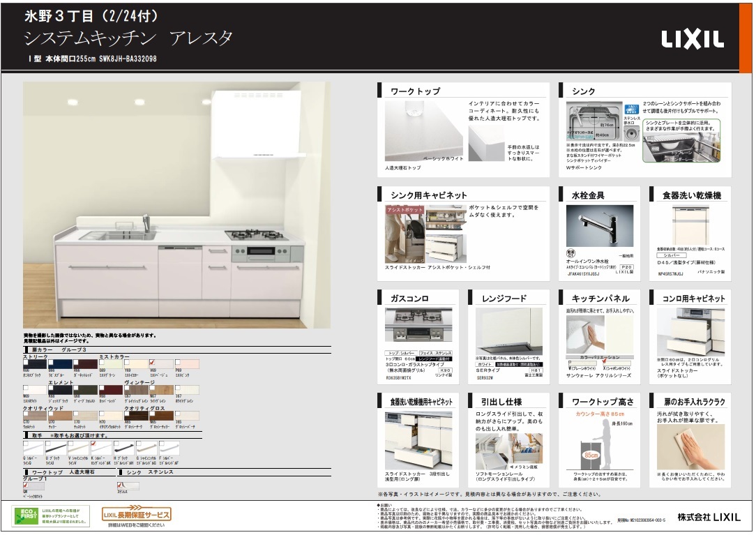Toggle the シャボンホワイト panel color check
The height and width of the screenshot is (535, 756).
(x=604, y=362)
